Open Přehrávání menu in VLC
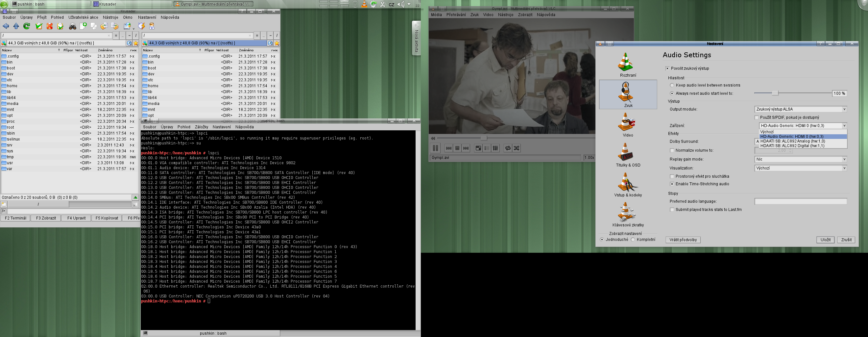868x337 pixels. click(456, 14)
